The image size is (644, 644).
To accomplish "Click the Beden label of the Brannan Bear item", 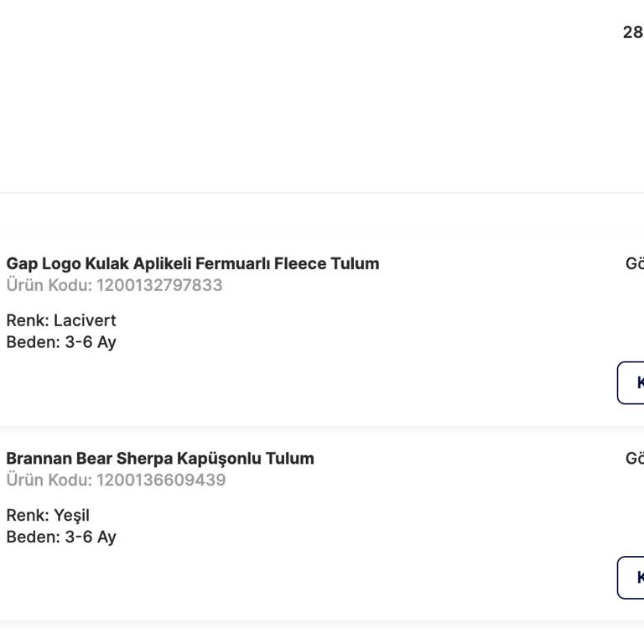I will tap(33, 538).
